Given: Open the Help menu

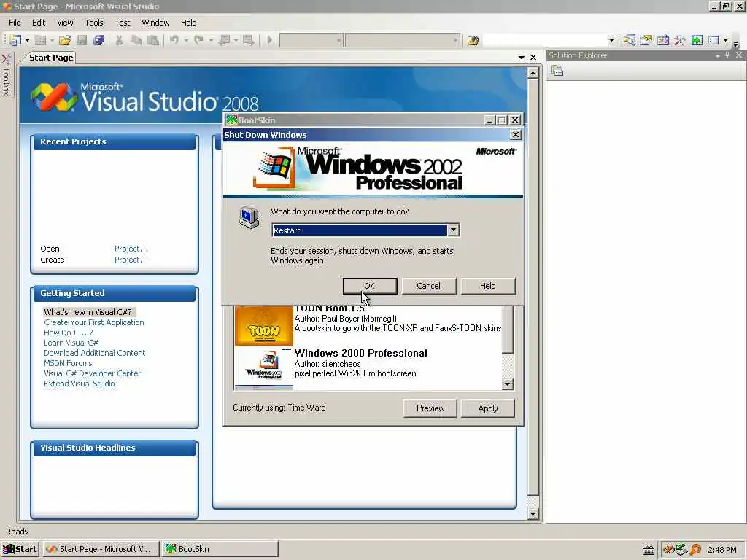Looking at the screenshot, I should pyautogui.click(x=189, y=23).
